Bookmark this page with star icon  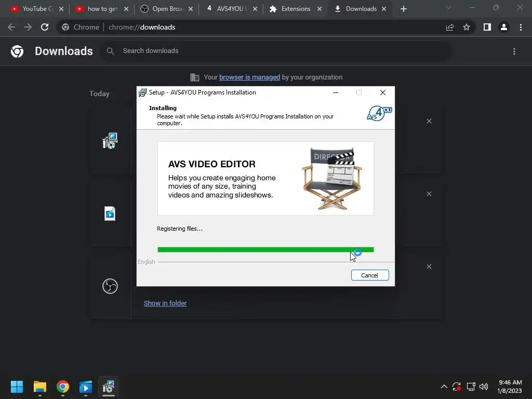coord(467,27)
